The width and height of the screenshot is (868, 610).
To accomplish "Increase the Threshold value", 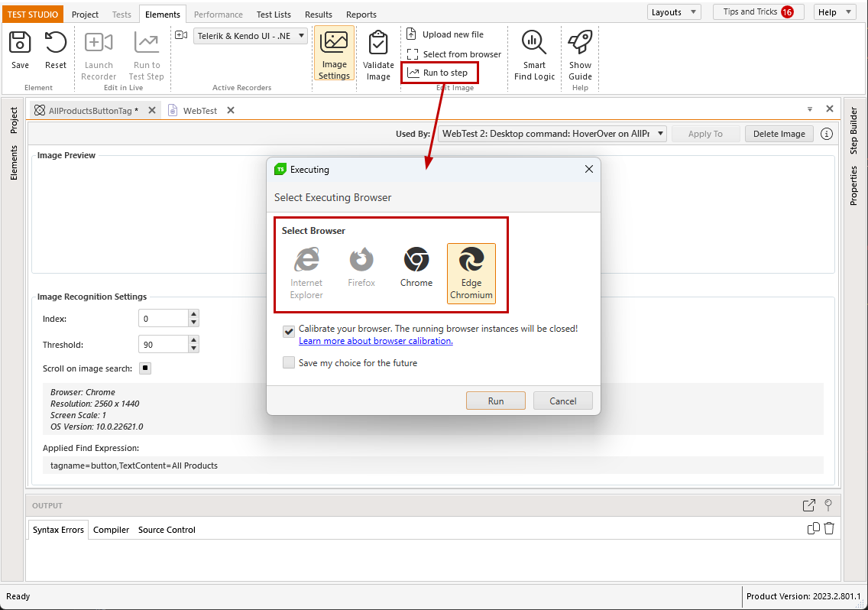I will point(193,339).
